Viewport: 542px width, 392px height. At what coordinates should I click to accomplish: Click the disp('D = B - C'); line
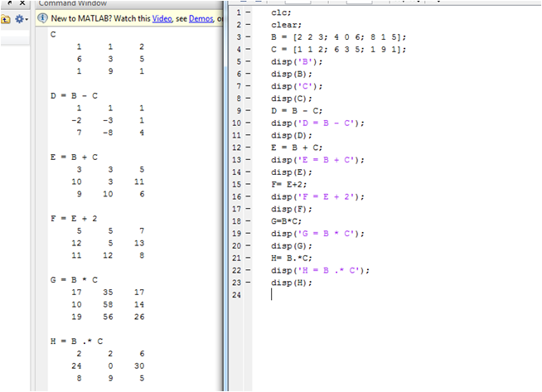pyautogui.click(x=317, y=123)
